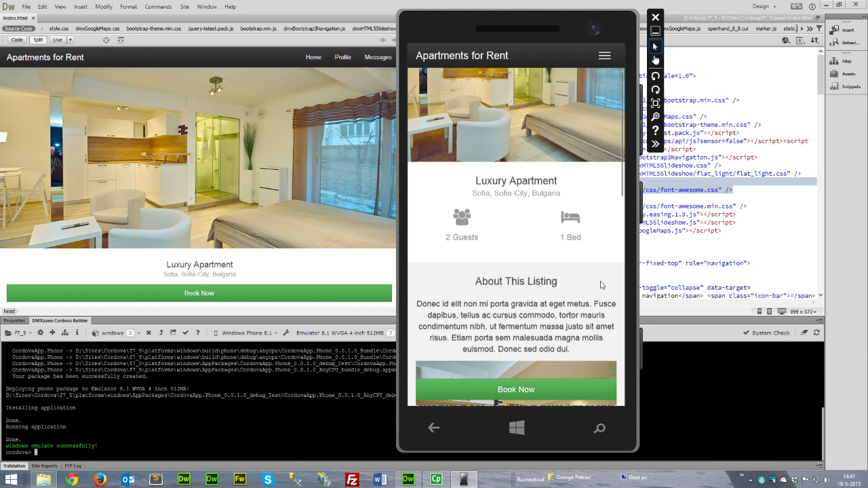Viewport: 868px width, 488px height.
Task: Open FileZilla from the Windows taskbar
Action: point(352,479)
